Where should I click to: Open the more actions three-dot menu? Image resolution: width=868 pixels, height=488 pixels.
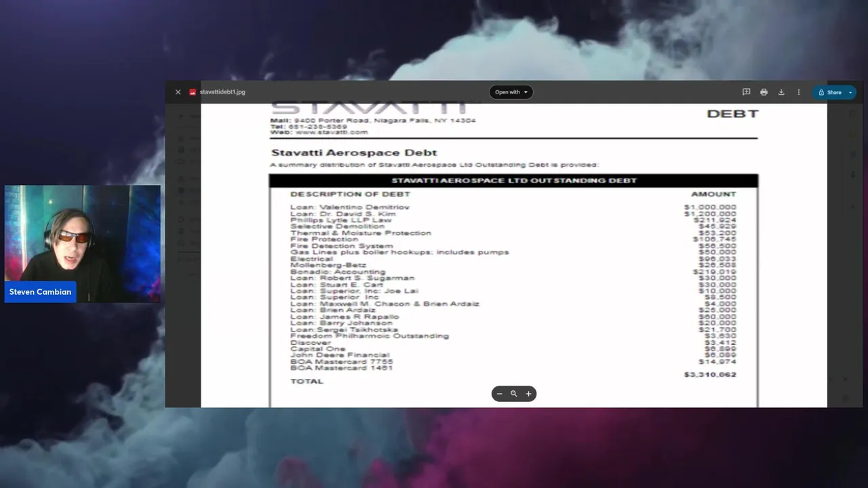[799, 92]
